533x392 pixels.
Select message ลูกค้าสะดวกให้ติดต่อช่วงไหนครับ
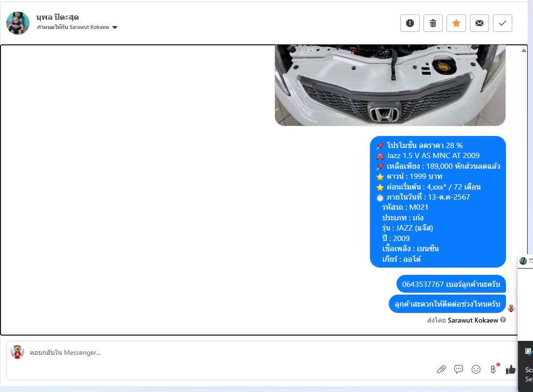pyautogui.click(x=447, y=304)
